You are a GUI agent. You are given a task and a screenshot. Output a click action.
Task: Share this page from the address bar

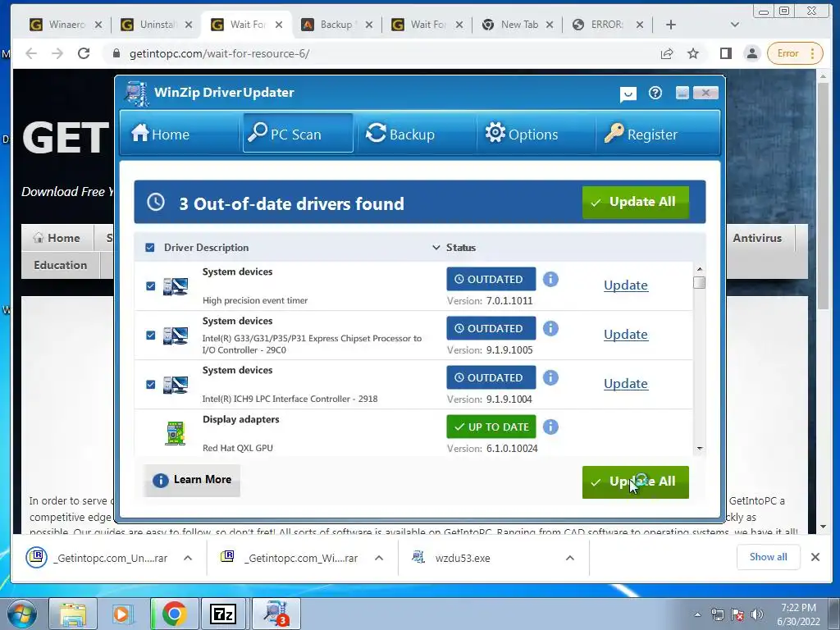[667, 53]
